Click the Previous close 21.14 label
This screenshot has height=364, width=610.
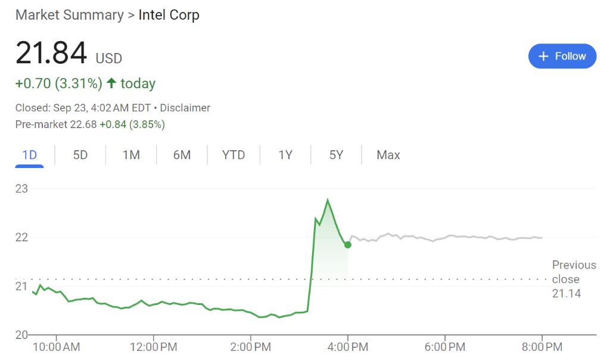(x=573, y=279)
